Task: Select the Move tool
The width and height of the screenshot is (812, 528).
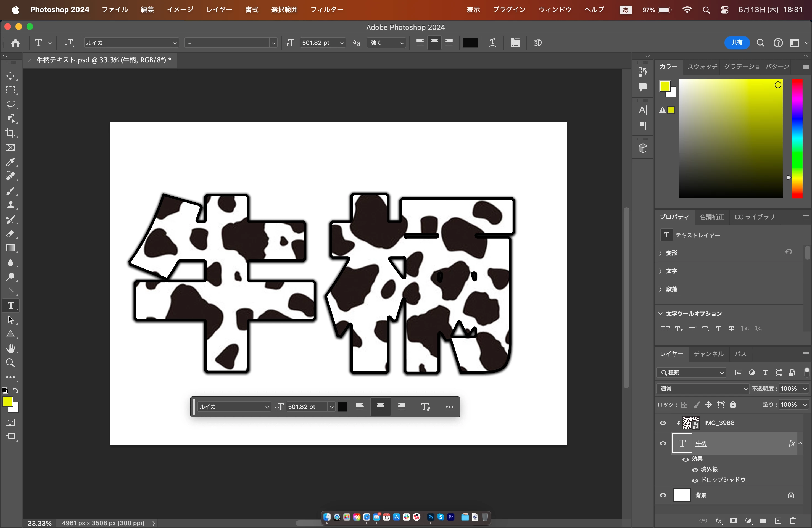Action: pos(10,76)
